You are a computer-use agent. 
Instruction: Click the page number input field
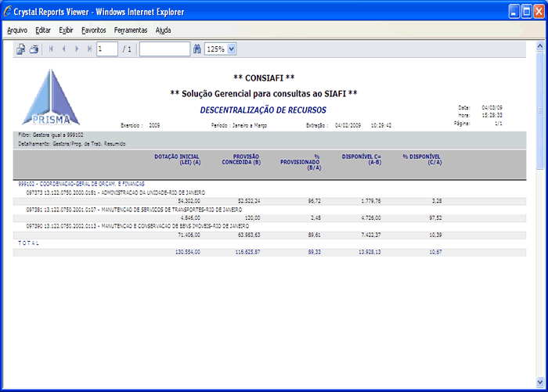point(107,49)
